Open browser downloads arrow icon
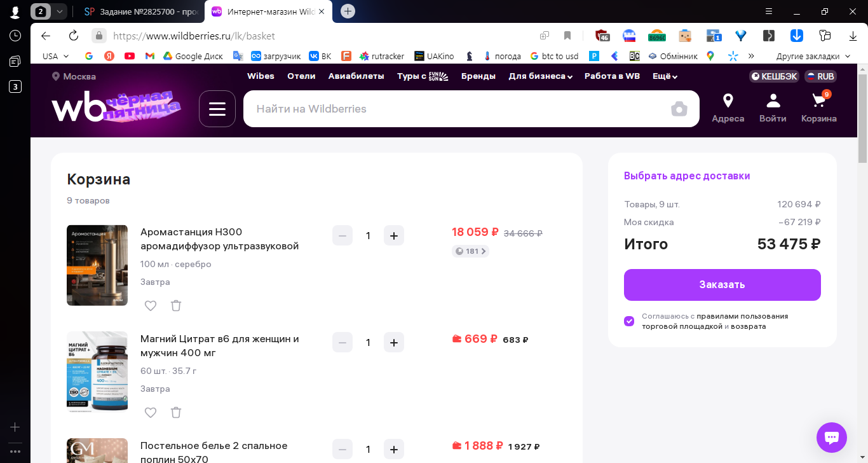This screenshot has width=868, height=463. (x=853, y=36)
